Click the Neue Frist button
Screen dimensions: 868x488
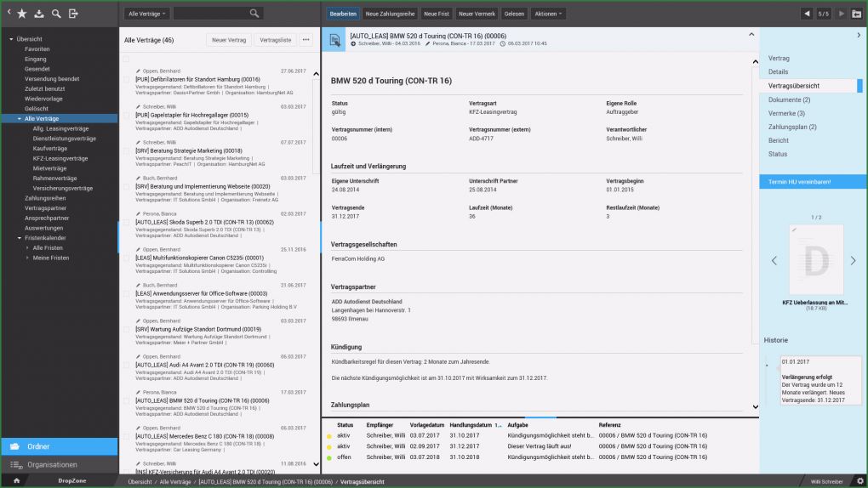coord(437,14)
